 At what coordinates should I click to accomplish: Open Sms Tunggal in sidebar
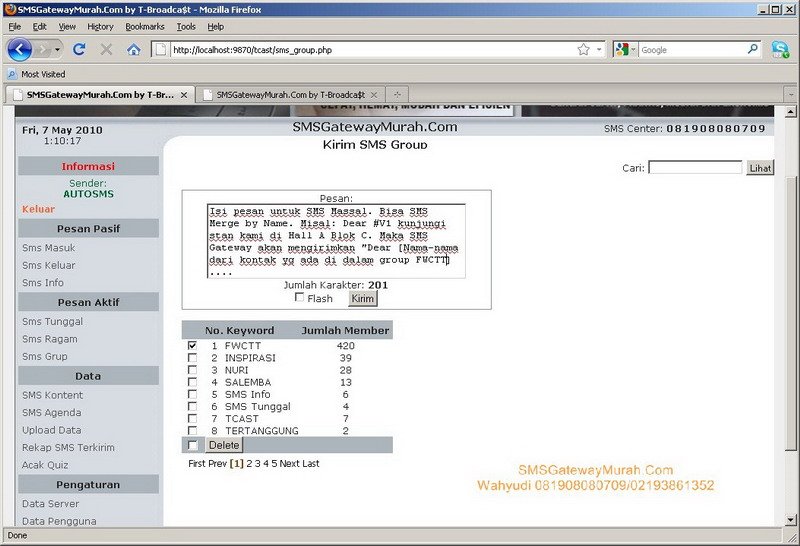coord(52,321)
